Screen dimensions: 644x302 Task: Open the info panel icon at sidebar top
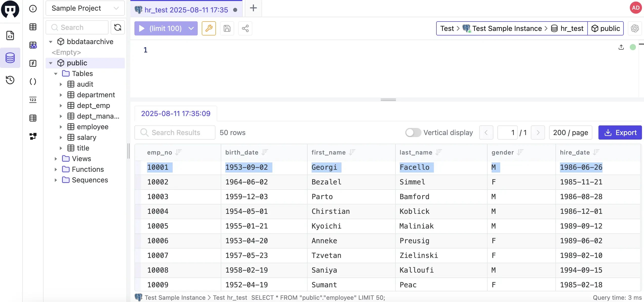[33, 8]
